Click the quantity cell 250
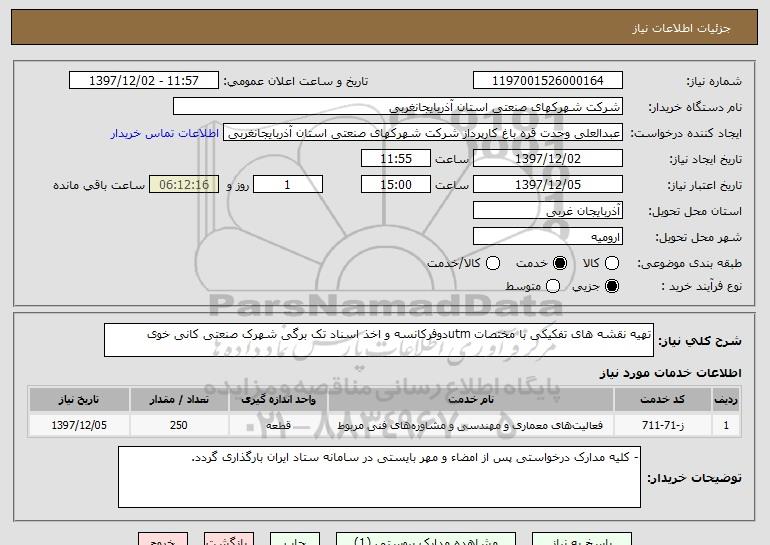This screenshot has height=545, width=770. pyautogui.click(x=179, y=425)
